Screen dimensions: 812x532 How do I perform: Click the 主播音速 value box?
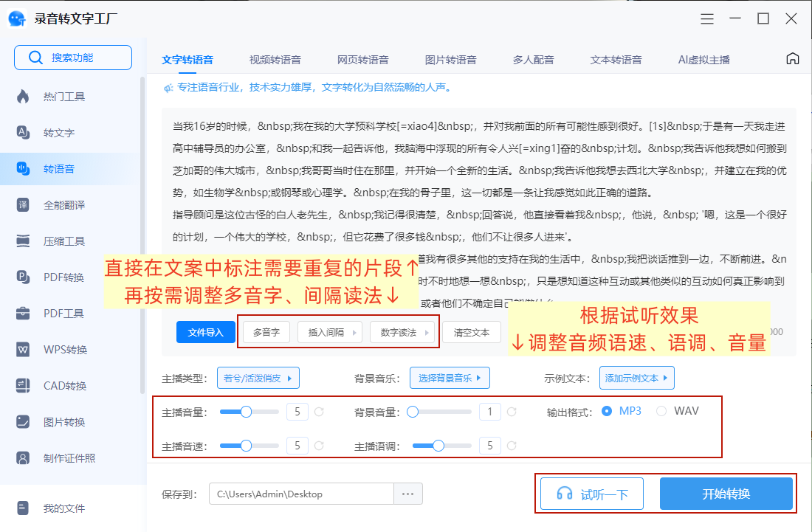(x=297, y=446)
